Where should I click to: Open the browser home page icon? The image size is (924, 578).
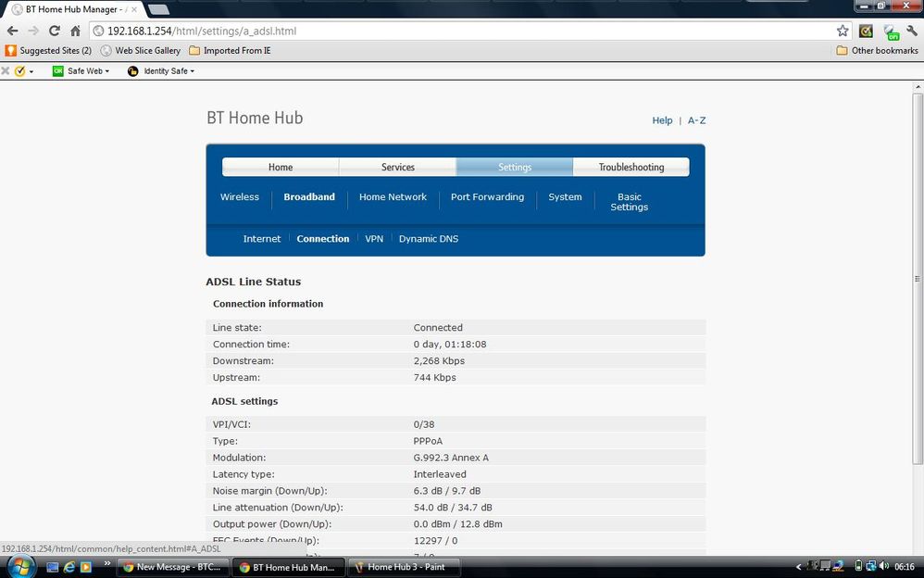point(75,31)
